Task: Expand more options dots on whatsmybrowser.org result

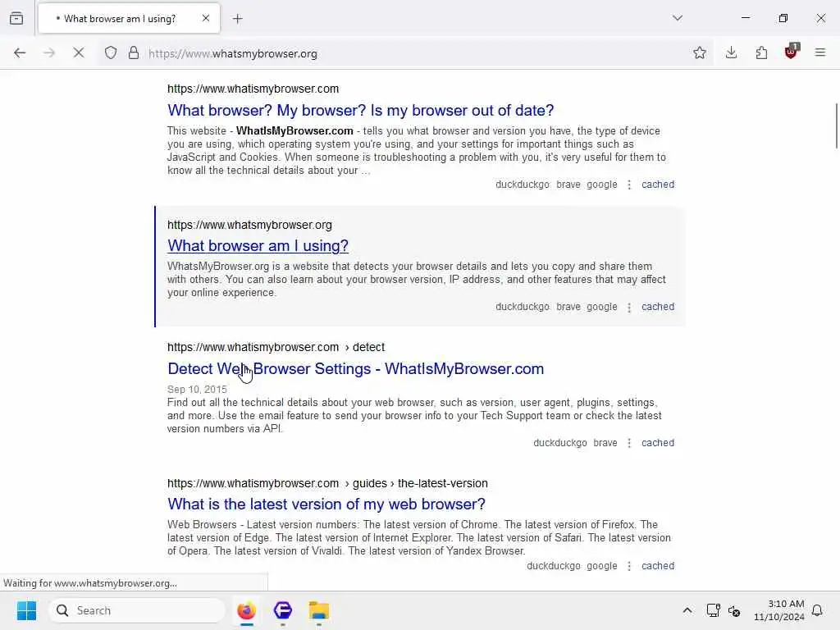Action: coord(629,308)
